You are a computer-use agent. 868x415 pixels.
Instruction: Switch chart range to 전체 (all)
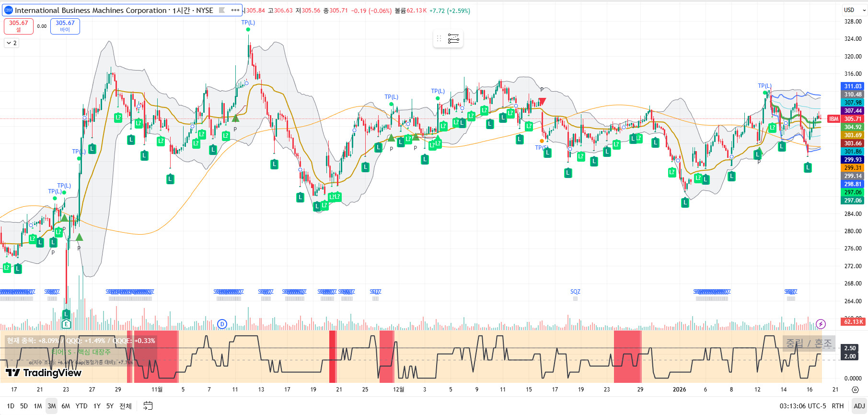coord(126,406)
